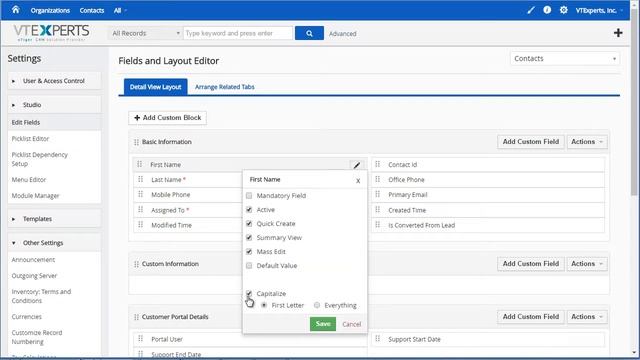The height and width of the screenshot is (360, 640).
Task: Open the VTExperts, Inc. user menu
Action: coord(599,10)
